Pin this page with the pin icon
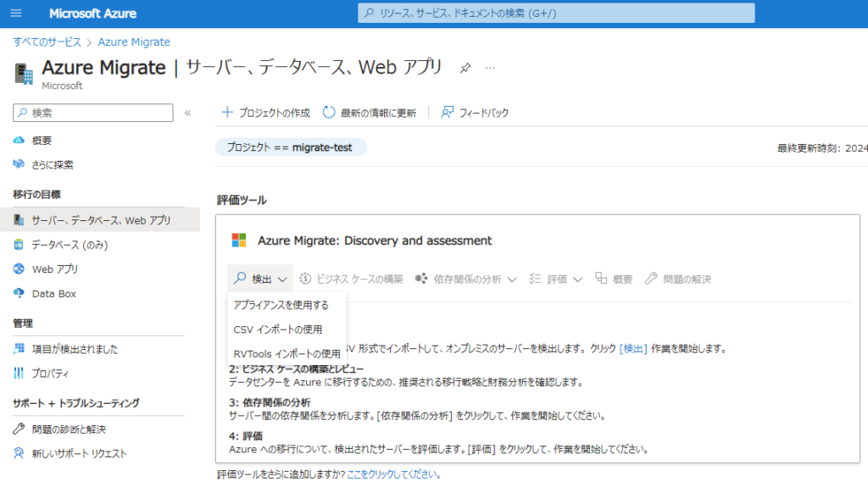Viewport: 868px width, 487px height. 465,68
